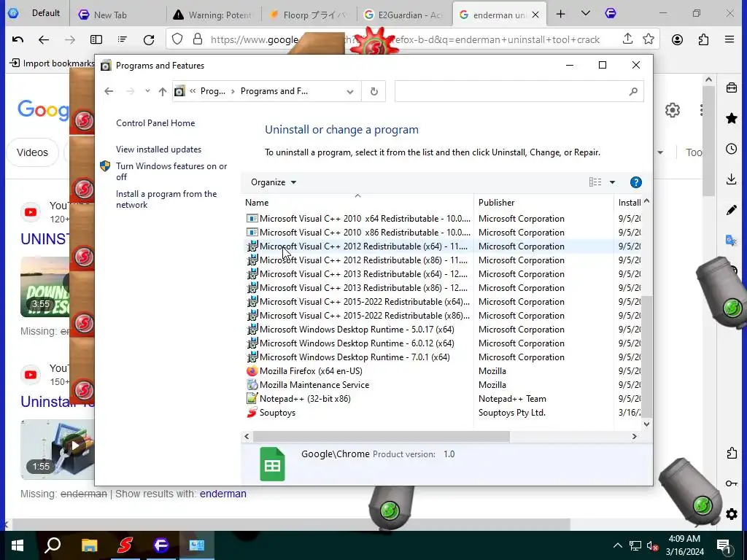Viewport: 747px width, 560px height.
Task: Open the browser account icon
Action: pyautogui.click(x=677, y=39)
